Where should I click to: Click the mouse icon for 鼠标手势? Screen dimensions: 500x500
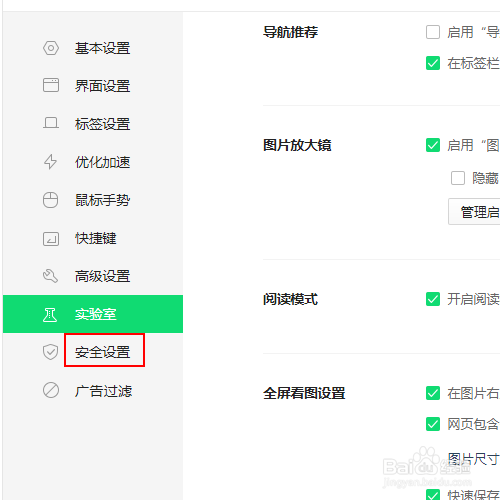tap(50, 200)
